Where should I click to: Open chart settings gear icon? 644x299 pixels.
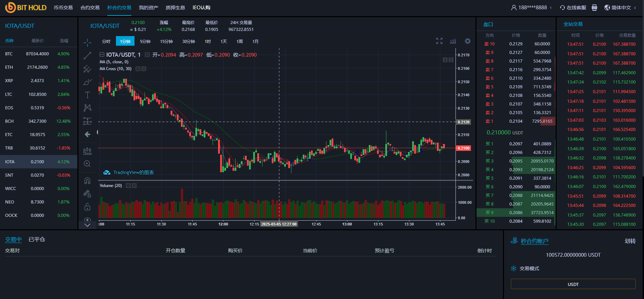468,41
